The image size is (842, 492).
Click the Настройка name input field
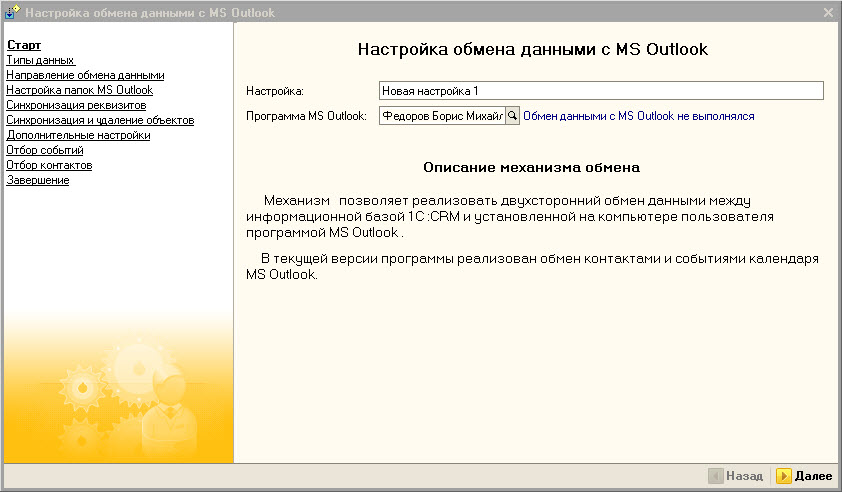[x=600, y=91]
